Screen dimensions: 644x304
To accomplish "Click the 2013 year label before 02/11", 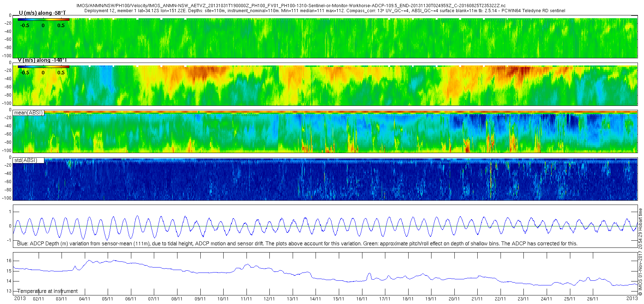I will 20,298.
